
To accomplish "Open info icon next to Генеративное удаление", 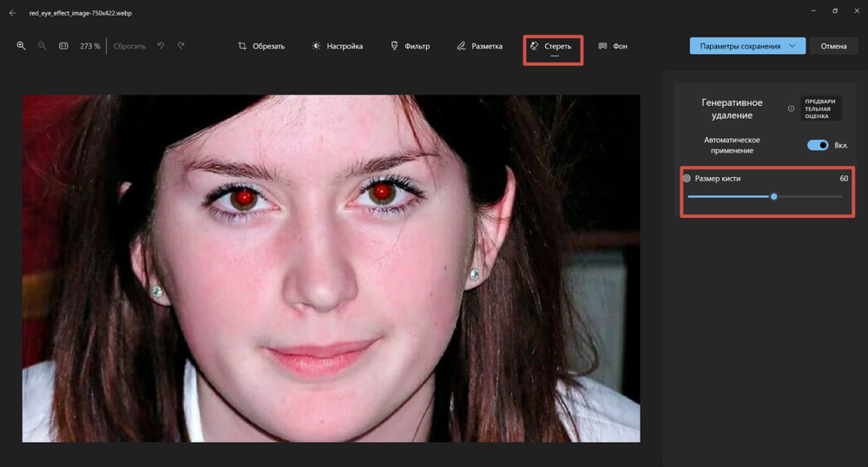I will (791, 109).
